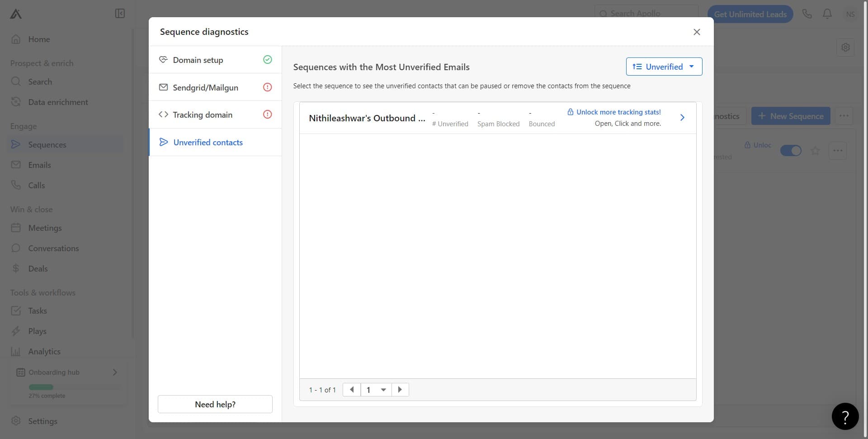Select Analytics in the sidebar
868x439 pixels.
pyautogui.click(x=44, y=351)
